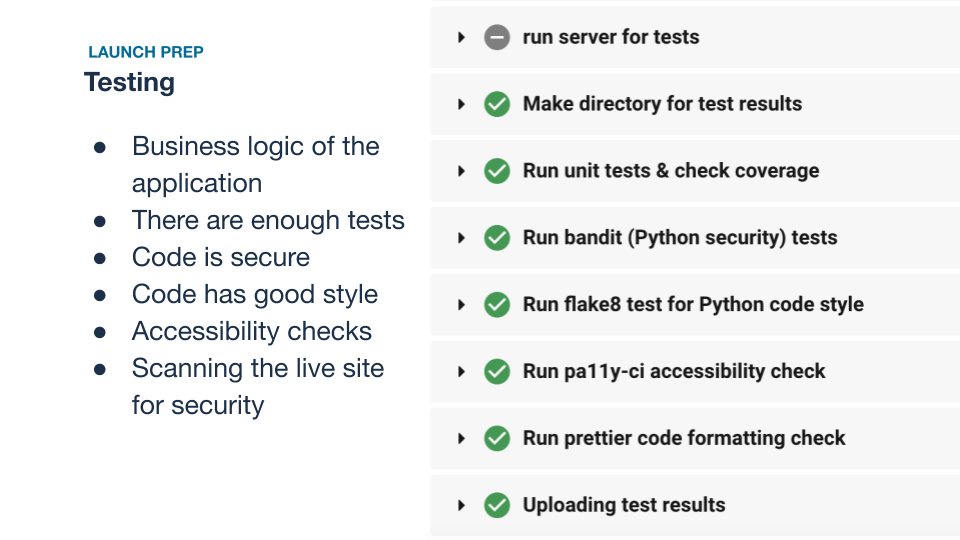Click 'Run prettier code formatting check' label

pos(684,438)
